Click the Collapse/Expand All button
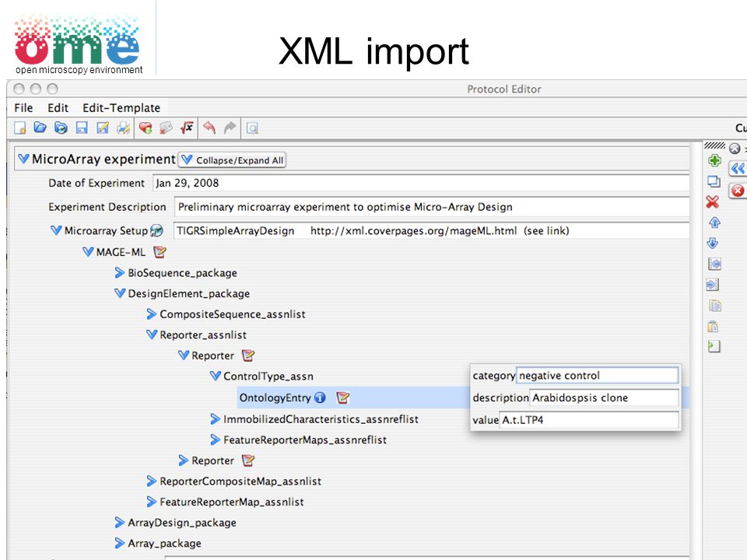The image size is (747, 560). point(233,160)
